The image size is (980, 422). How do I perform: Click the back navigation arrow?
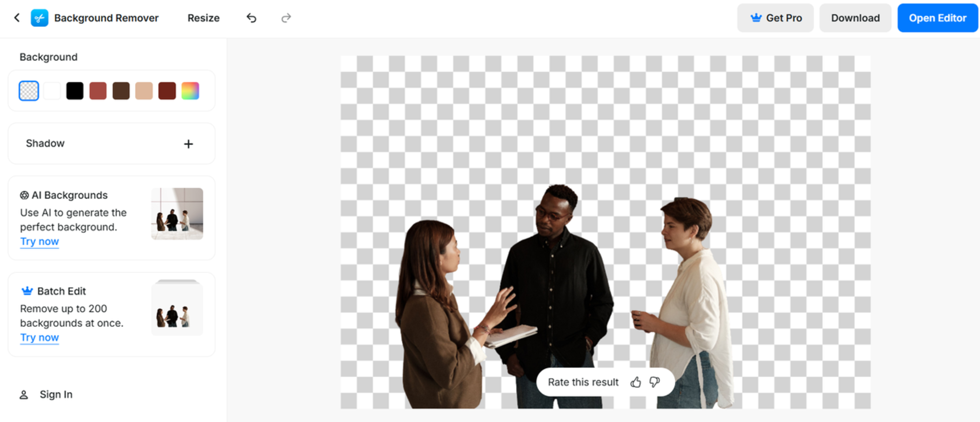16,18
